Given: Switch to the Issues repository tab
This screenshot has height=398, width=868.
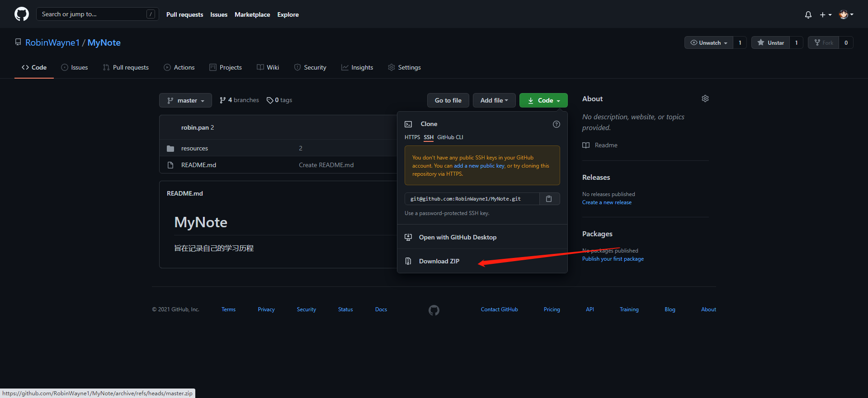Looking at the screenshot, I should [75, 67].
